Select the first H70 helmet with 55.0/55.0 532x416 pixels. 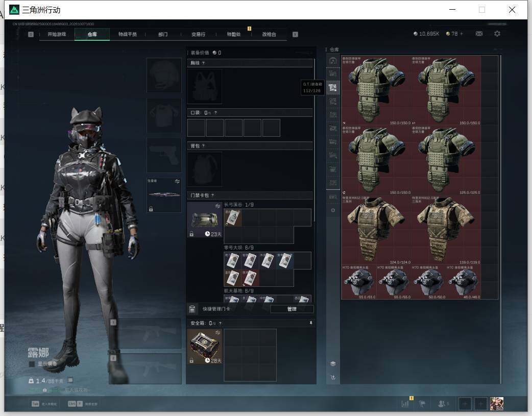coord(358,282)
